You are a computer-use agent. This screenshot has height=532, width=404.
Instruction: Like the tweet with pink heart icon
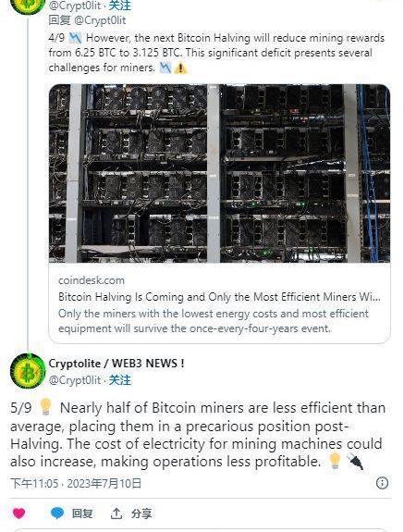tap(19, 513)
